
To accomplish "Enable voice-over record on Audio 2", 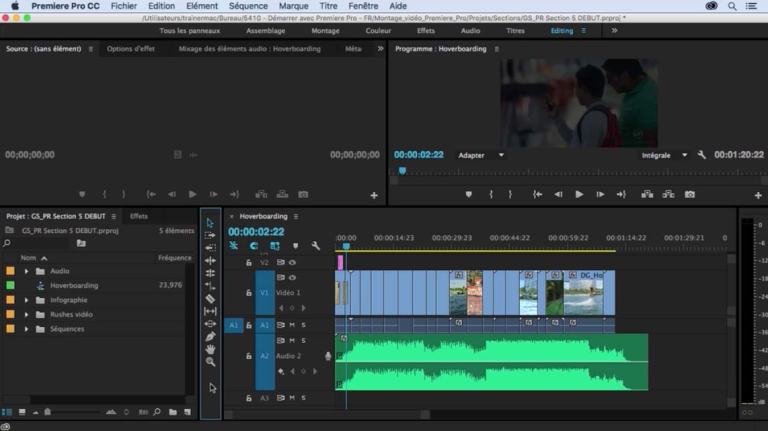I will [328, 356].
